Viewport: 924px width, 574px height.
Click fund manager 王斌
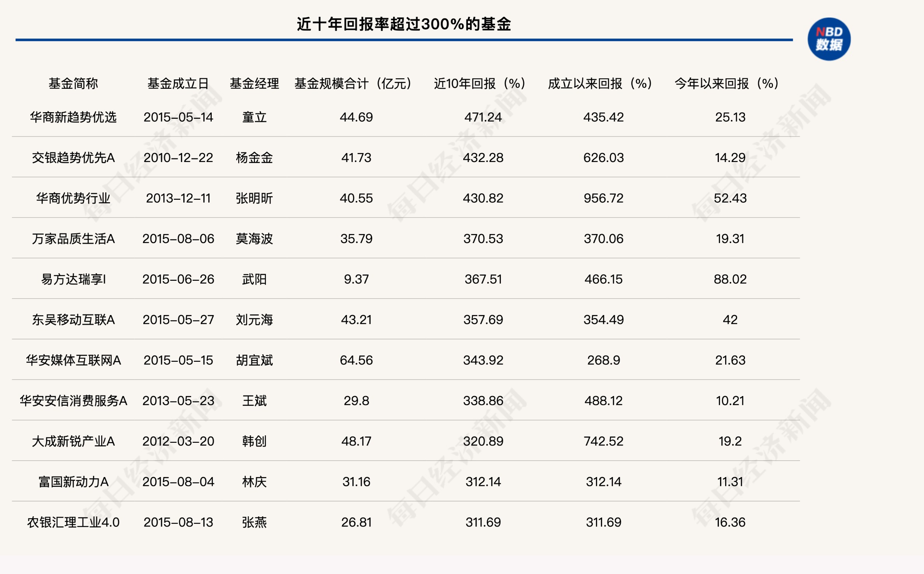click(254, 401)
